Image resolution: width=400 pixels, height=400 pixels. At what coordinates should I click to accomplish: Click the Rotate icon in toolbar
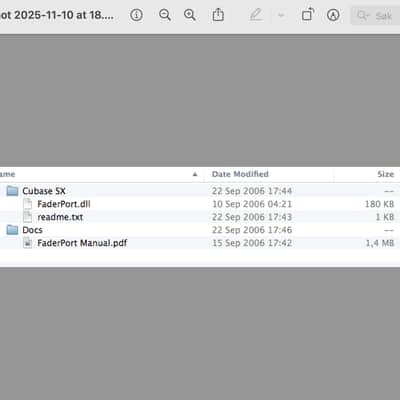coord(307,15)
